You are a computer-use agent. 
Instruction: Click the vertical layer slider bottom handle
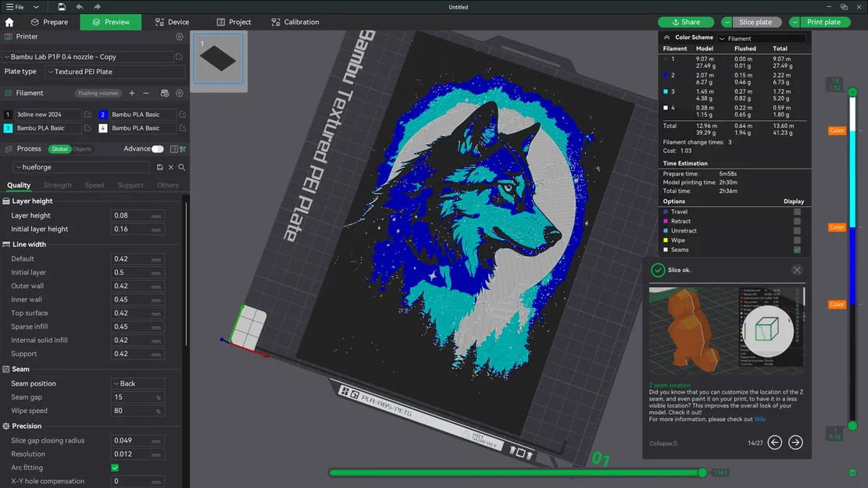click(852, 426)
